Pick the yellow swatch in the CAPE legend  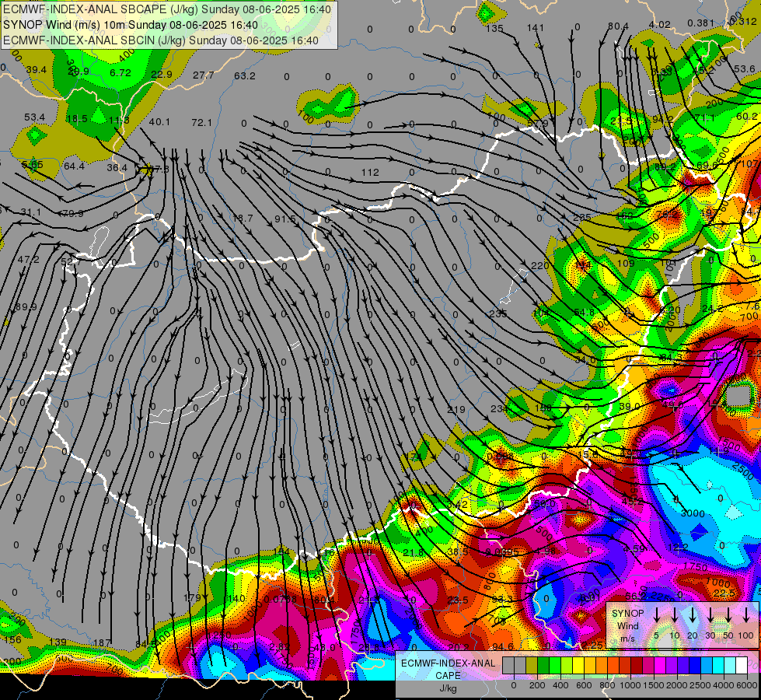coord(578,666)
